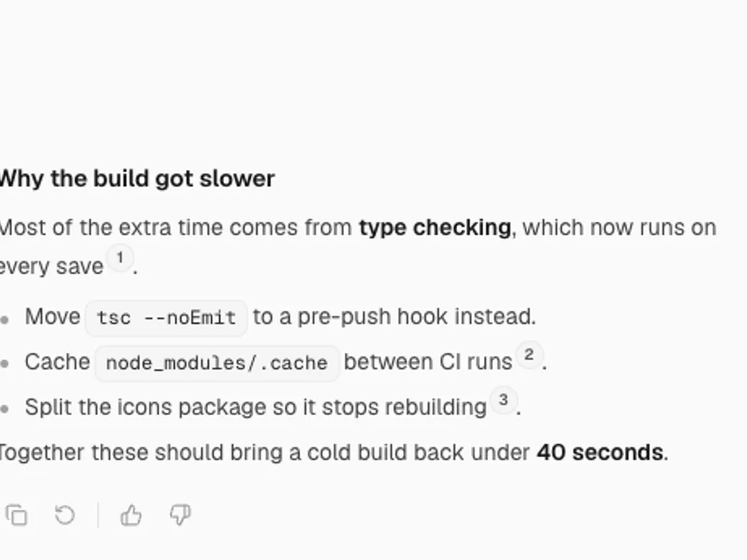The image size is (747, 560).
Task: Open citation 2 after 'between CI runs'
Action: (x=529, y=354)
